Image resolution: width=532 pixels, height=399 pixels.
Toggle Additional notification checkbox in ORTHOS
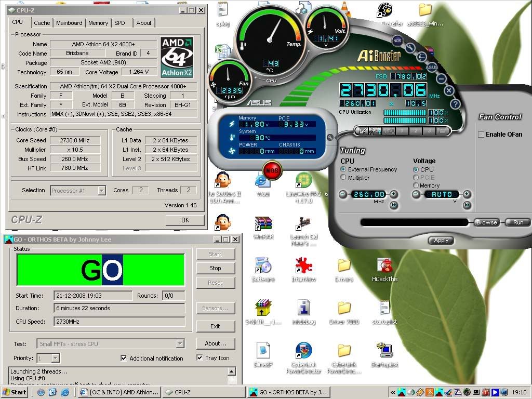(x=124, y=358)
